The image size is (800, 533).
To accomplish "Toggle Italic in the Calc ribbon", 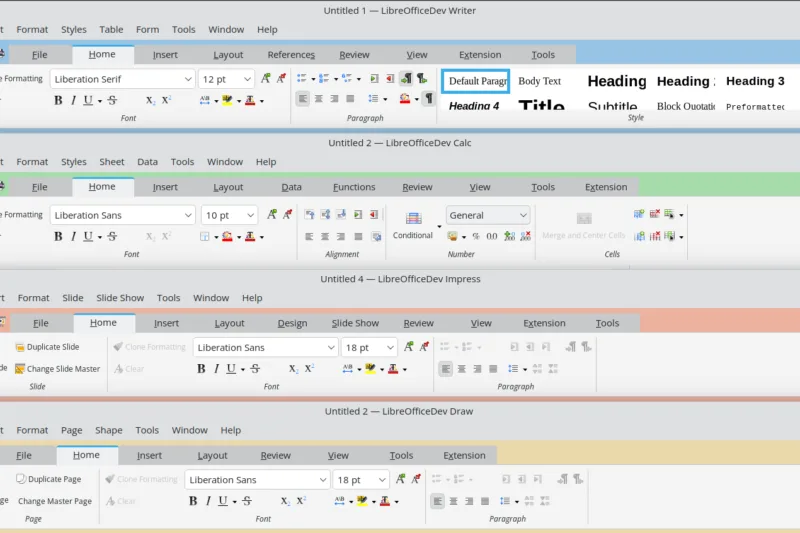I will [73, 236].
